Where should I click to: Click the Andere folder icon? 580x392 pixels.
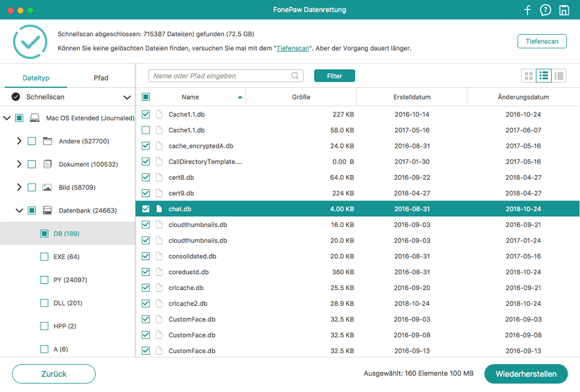48,141
